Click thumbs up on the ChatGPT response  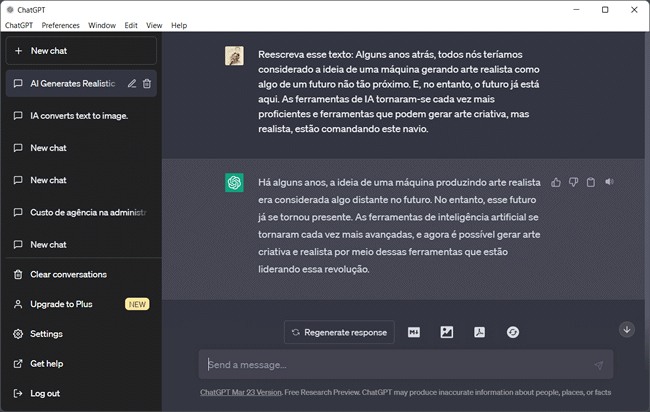tap(556, 182)
